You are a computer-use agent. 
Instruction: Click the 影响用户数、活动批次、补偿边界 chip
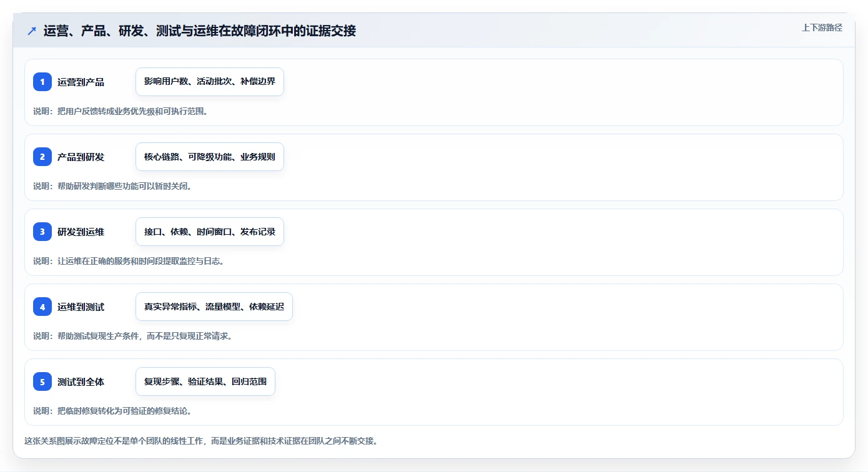pyautogui.click(x=210, y=82)
